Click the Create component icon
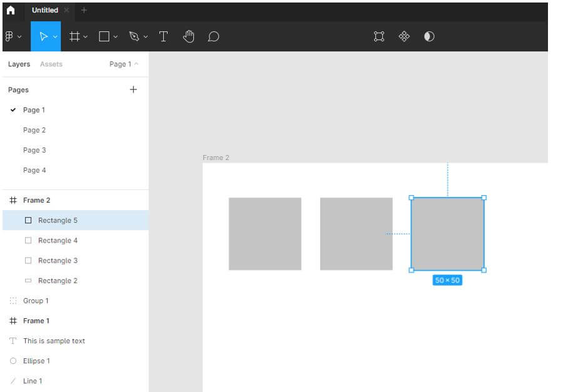This screenshot has height=392, width=573. 404,36
